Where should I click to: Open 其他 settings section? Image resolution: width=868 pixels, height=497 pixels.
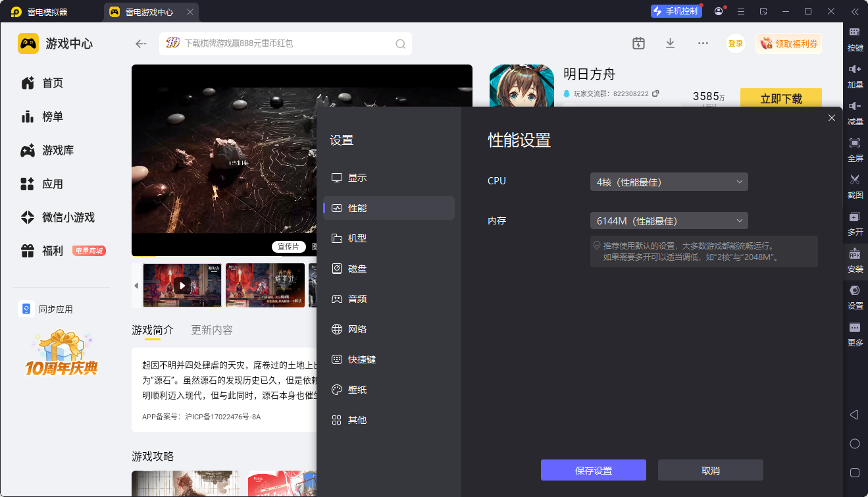coord(389,420)
